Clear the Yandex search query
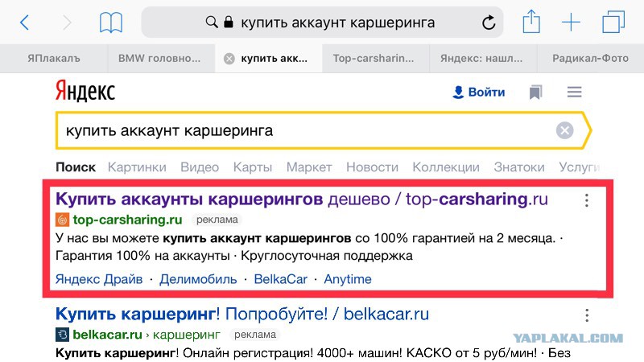Image resolution: width=644 pixels, height=362 pixels. point(565,130)
